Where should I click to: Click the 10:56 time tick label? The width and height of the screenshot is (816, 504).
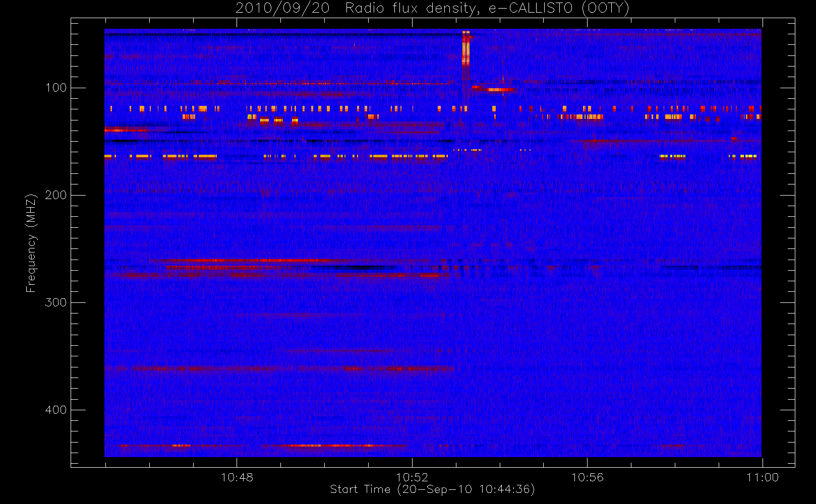587,477
